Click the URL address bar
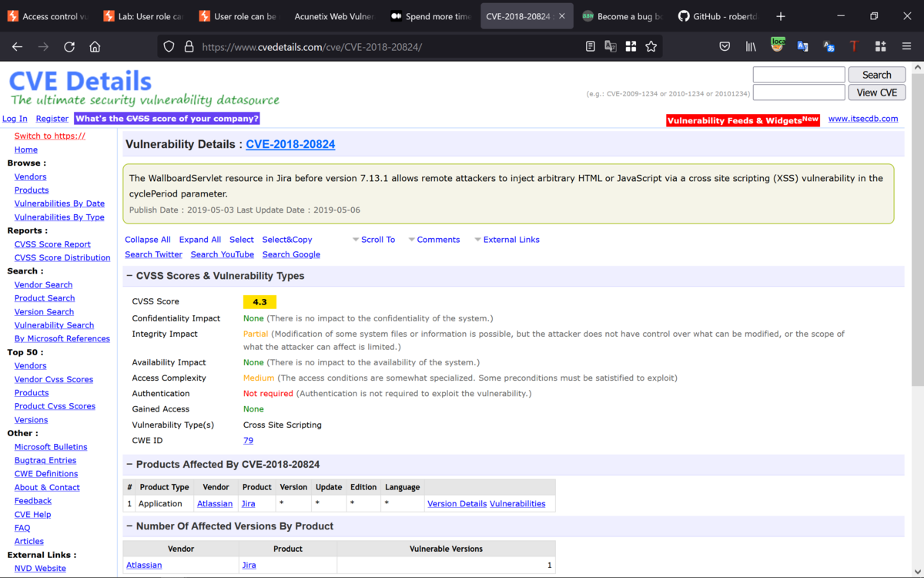This screenshot has height=578, width=924. pyautogui.click(x=389, y=46)
